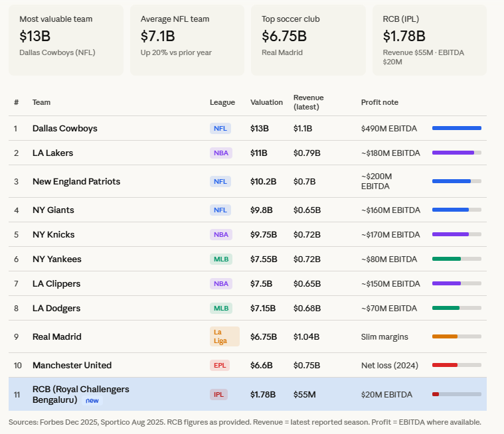This screenshot has width=504, height=434.
Task: Click the MLB badge in LA Dodgers row
Action: coord(221,309)
